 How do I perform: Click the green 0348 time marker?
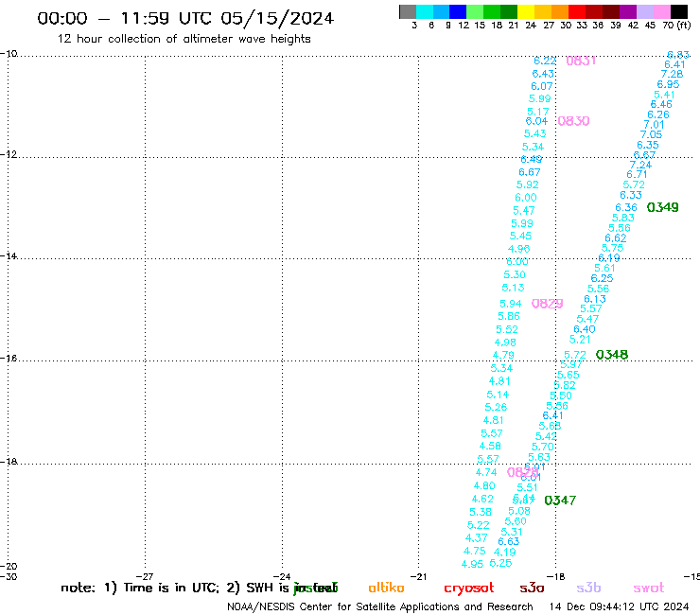pyautogui.click(x=612, y=355)
